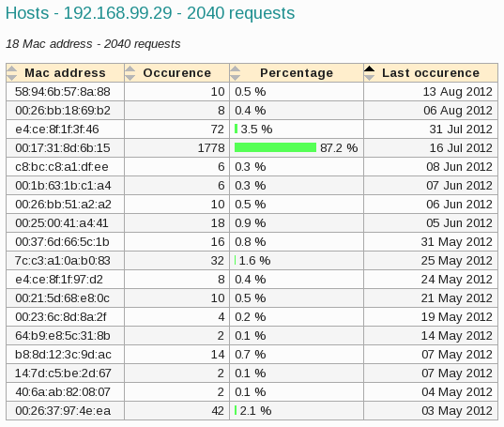Click date 05 Jun 2012
The height and width of the screenshot is (427, 504).
(x=459, y=223)
